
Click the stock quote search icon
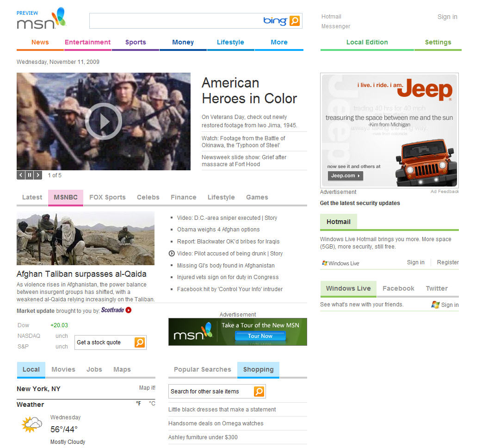[140, 342]
